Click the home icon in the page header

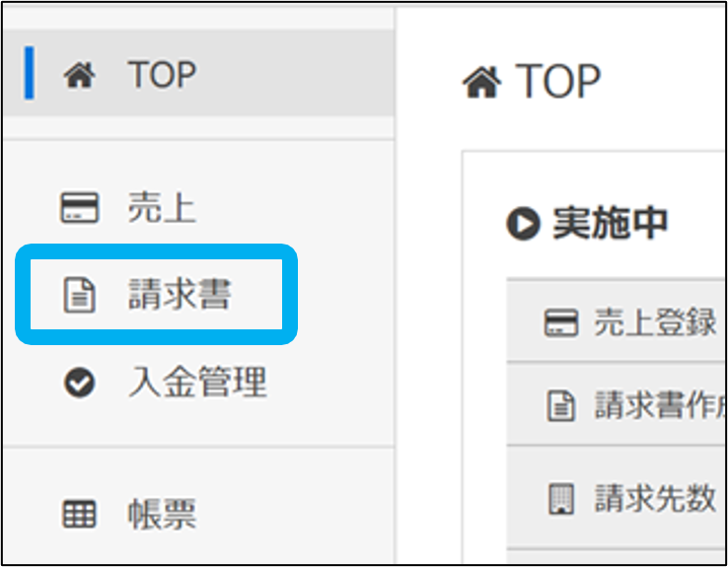tap(481, 83)
